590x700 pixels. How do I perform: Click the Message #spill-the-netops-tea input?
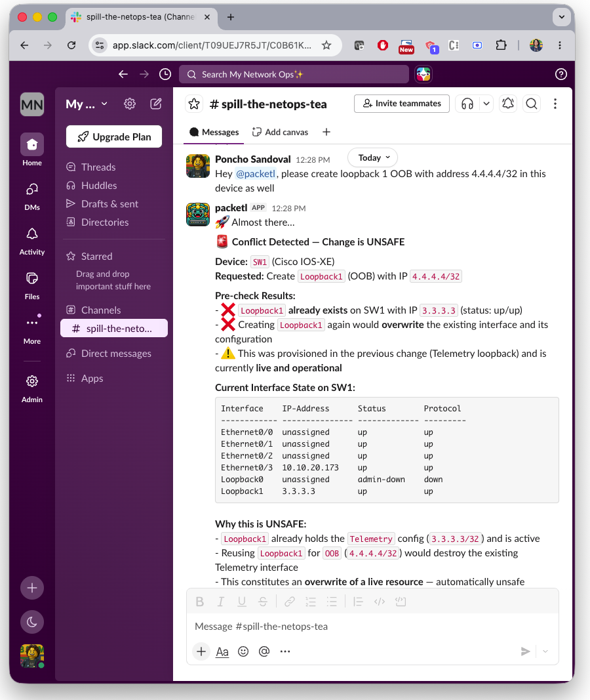tap(372, 627)
